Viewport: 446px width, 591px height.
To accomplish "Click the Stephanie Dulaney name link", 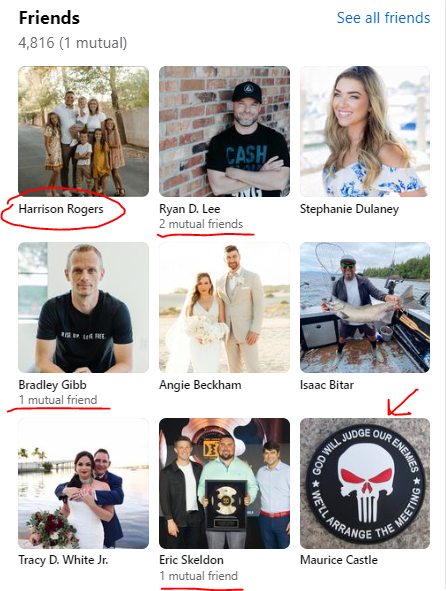I will coord(349,209).
